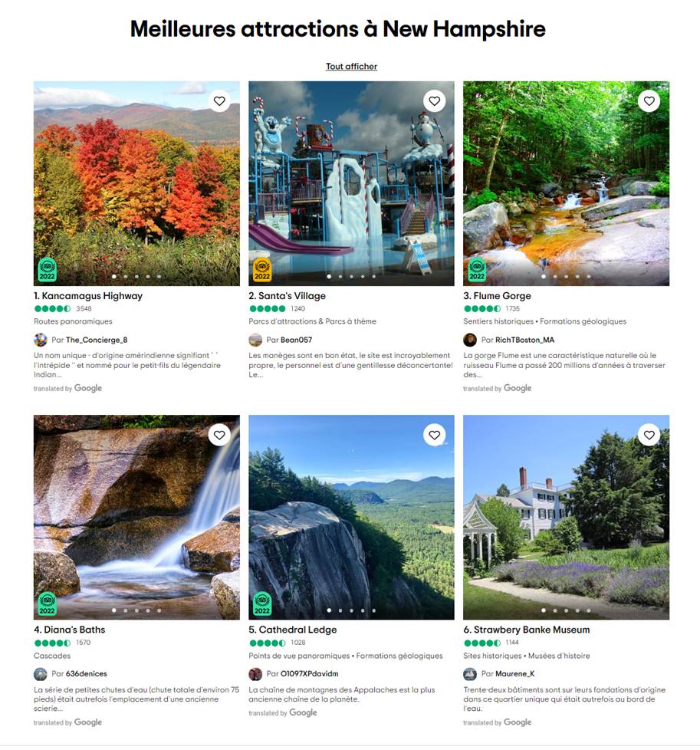Open Strawbery Banke Museum photo thumbnail
This screenshot has width=700, height=750.
(566, 517)
